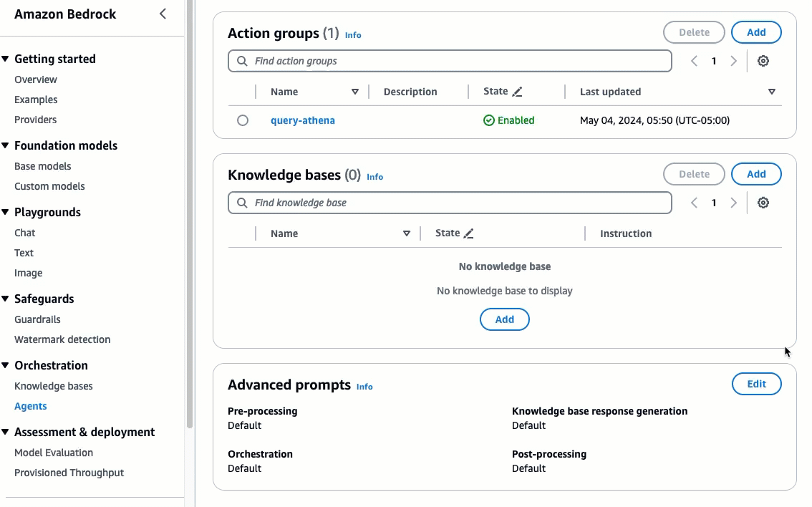Viewport: 812px width, 507px height.
Task: Open the Text playground
Action: (24, 253)
